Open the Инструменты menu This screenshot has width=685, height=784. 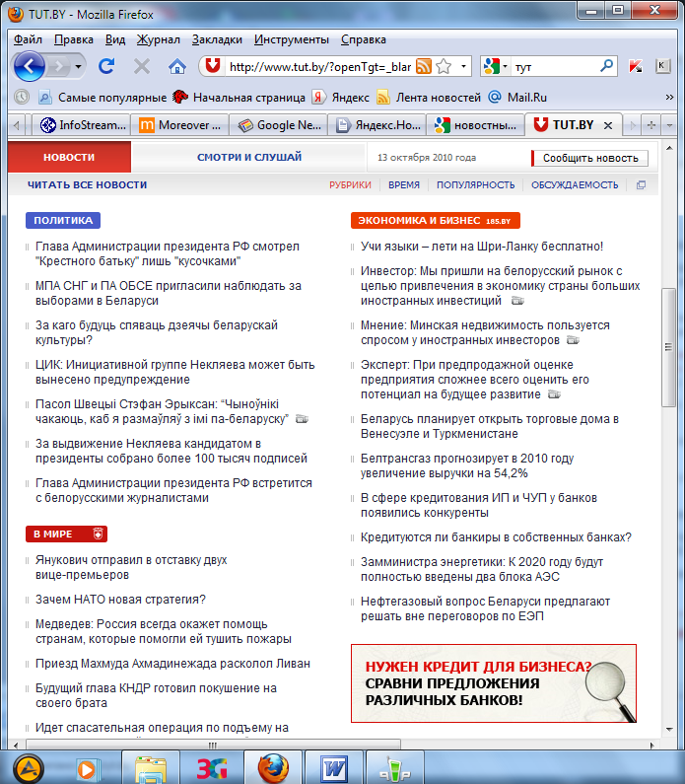(x=292, y=39)
